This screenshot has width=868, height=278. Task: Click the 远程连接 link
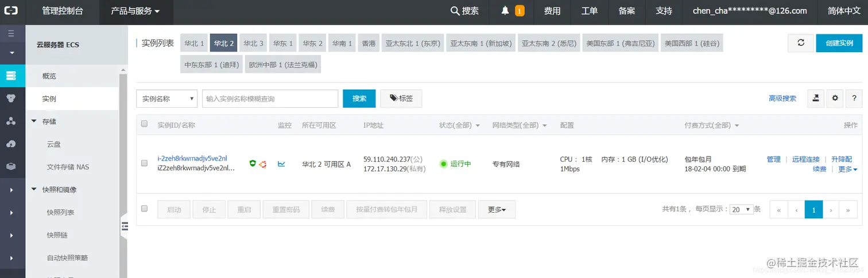806,159
